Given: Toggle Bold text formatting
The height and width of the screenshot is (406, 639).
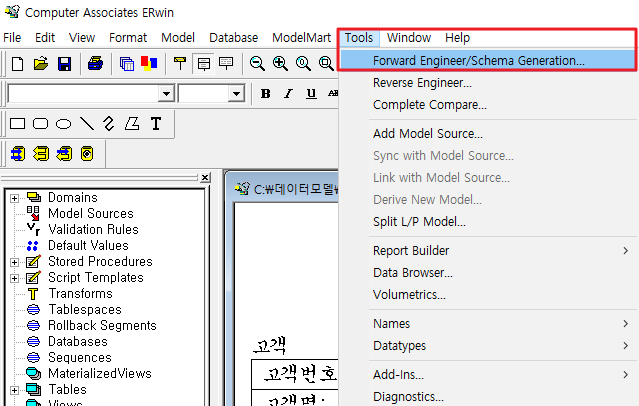Looking at the screenshot, I should [x=265, y=94].
